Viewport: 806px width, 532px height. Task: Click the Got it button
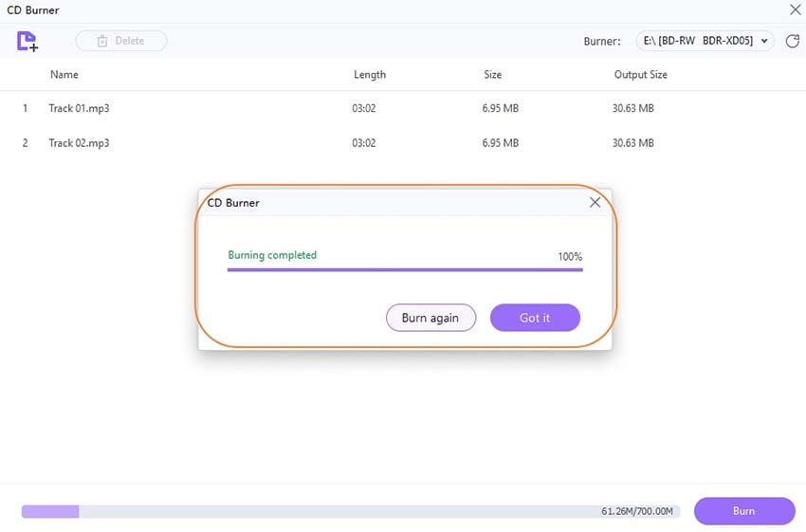[x=535, y=318]
